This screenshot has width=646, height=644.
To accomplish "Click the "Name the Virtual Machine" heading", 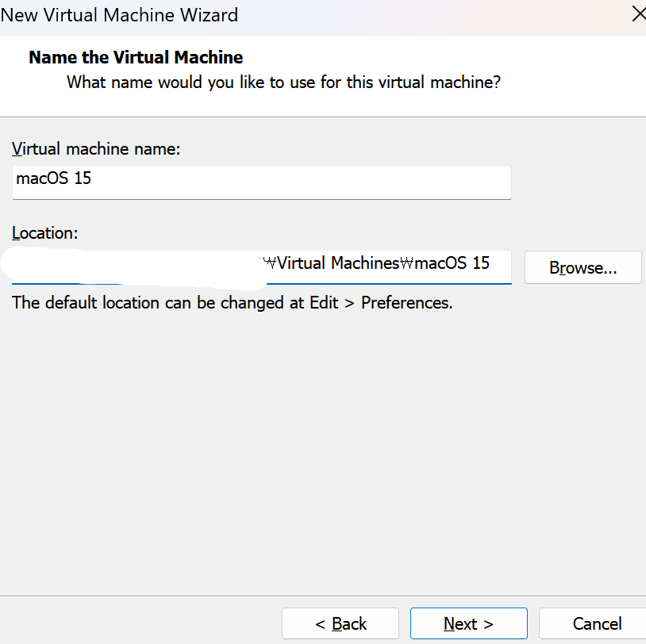I will pos(136,57).
